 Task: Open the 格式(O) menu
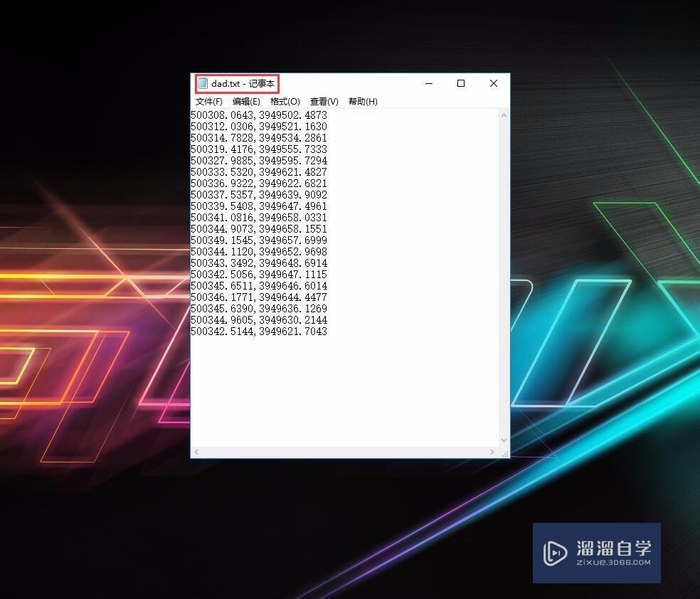tap(284, 101)
